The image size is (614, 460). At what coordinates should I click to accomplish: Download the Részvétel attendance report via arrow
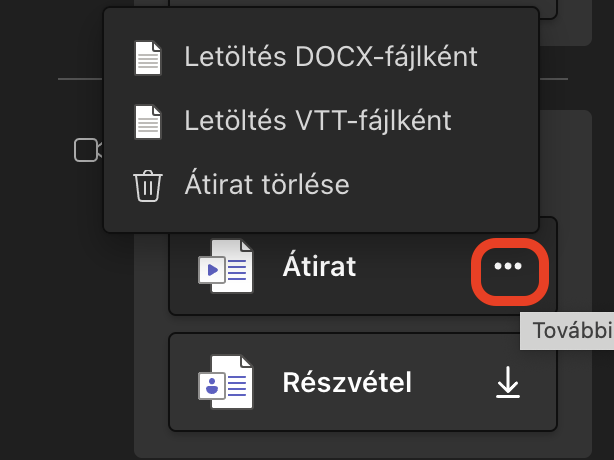tap(508, 382)
